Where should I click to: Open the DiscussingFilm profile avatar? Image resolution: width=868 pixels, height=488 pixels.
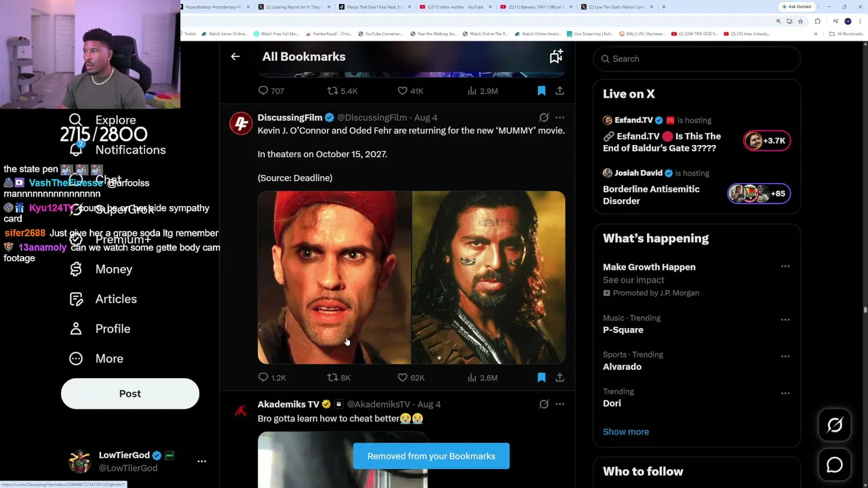[x=241, y=123]
